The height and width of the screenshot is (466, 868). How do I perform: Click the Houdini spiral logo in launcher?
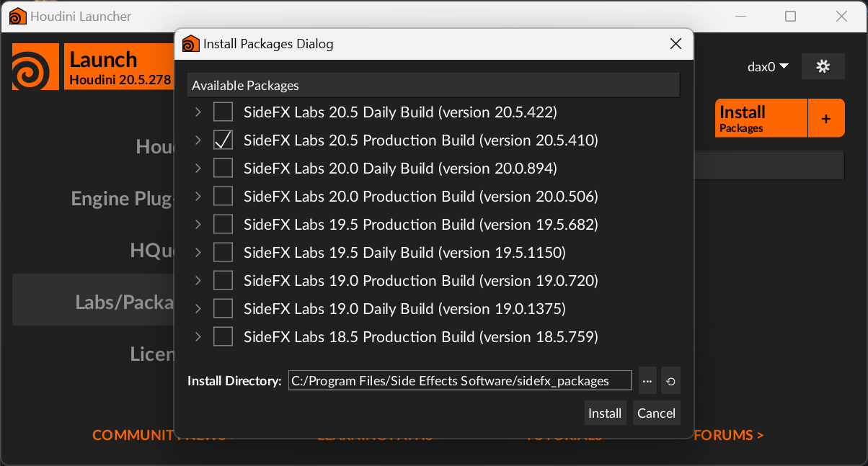click(x=35, y=66)
